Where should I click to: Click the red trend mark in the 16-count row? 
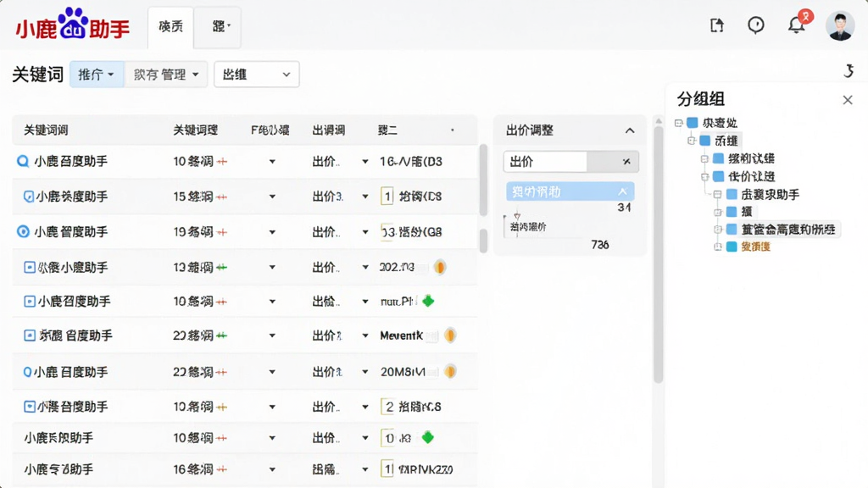(221, 469)
